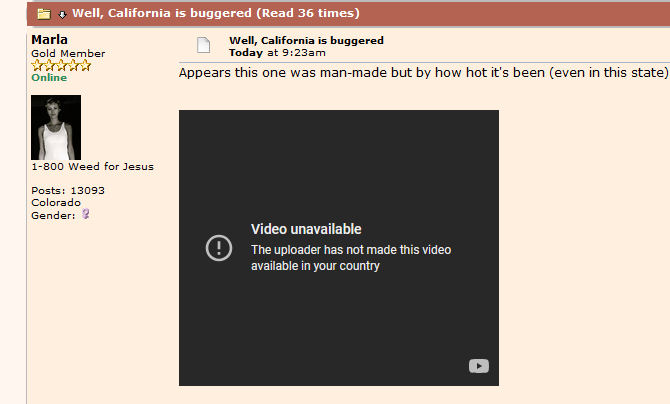The width and height of the screenshot is (670, 404).
Task: Click the 'Video unavailable' heading
Action: point(306,229)
